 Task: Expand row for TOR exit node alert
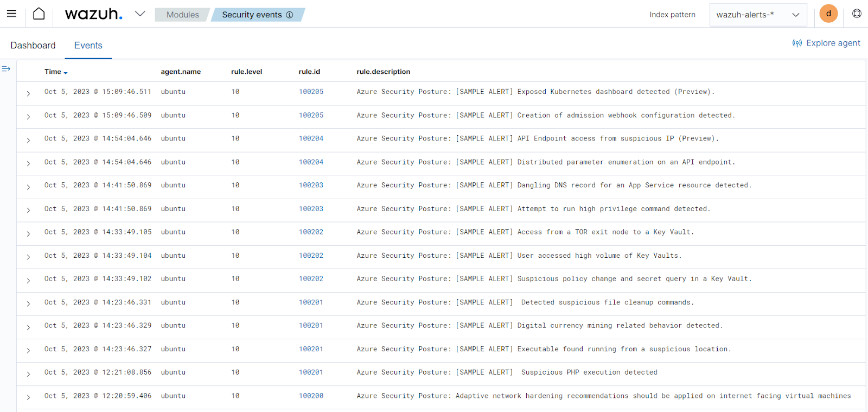click(28, 233)
